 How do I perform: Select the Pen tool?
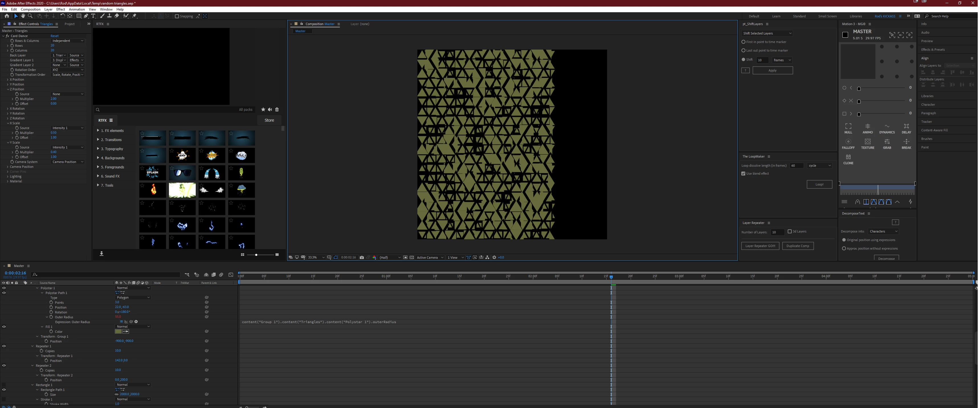[x=86, y=16]
